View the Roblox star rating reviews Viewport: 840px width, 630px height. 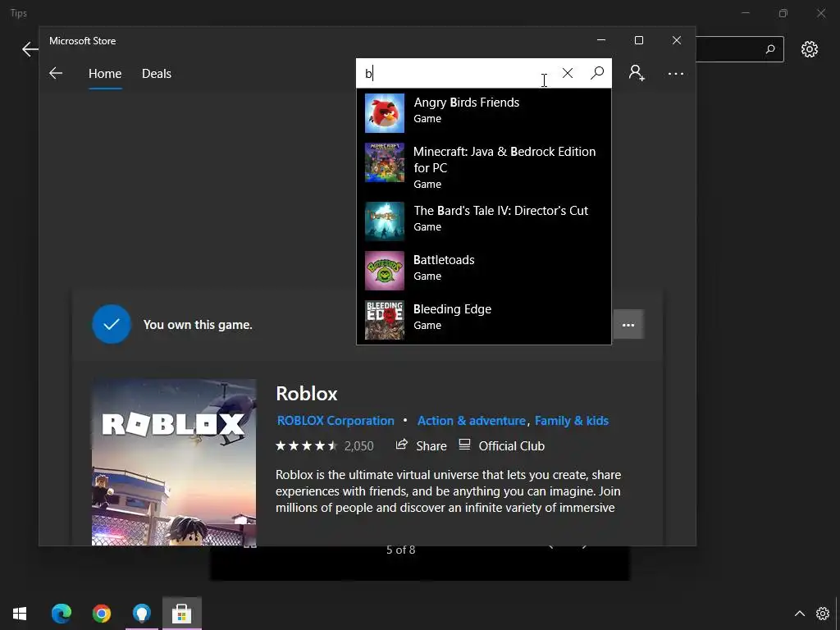coord(307,445)
